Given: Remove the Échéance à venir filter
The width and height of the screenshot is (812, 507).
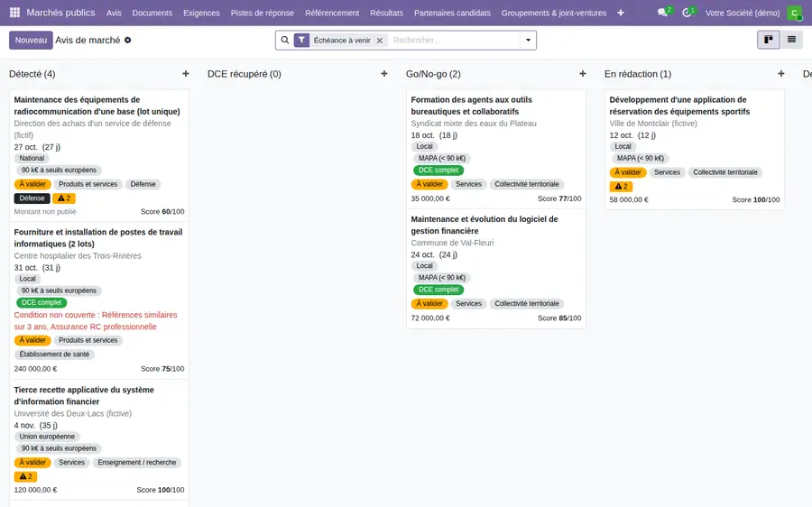Looking at the screenshot, I should pyautogui.click(x=380, y=41).
